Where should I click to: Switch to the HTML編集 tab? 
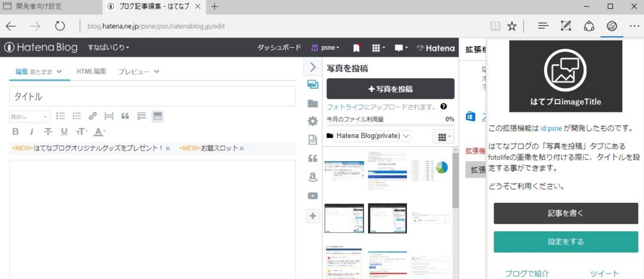tap(91, 71)
